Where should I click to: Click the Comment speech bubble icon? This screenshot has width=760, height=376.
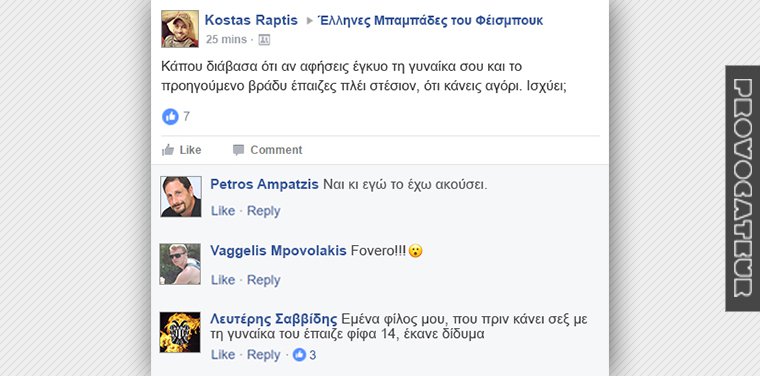click(x=238, y=150)
